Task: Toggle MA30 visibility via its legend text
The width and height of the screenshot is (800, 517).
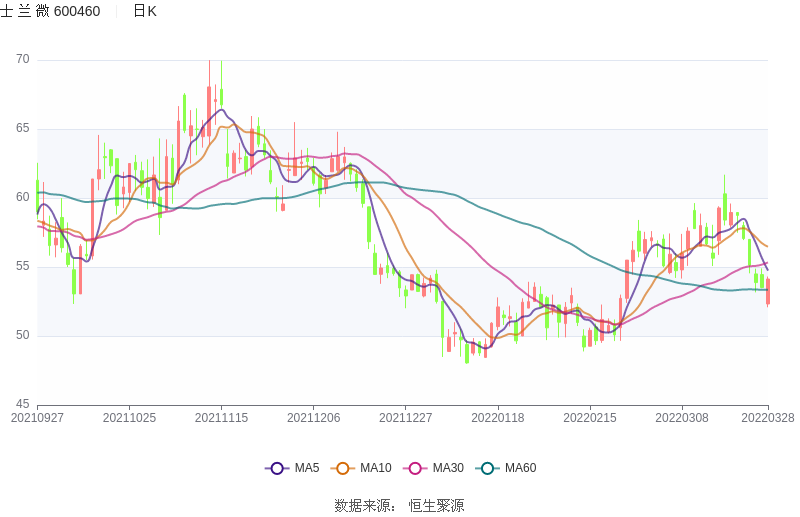Action: (x=448, y=468)
